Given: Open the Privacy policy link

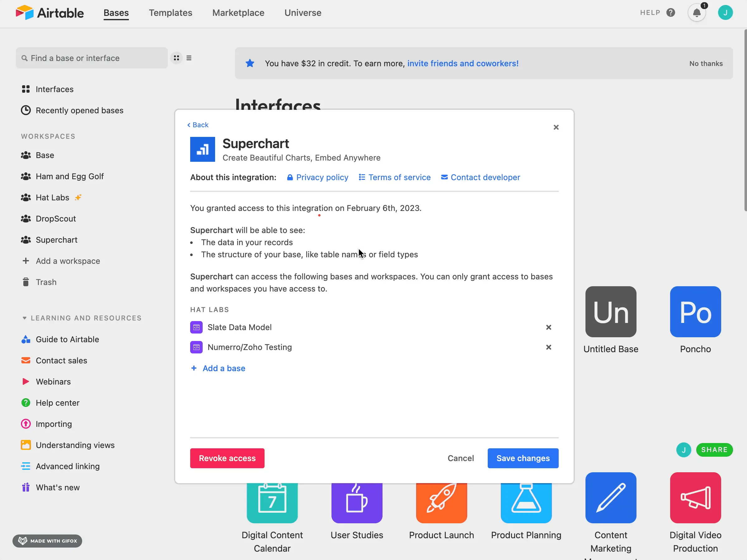Looking at the screenshot, I should [318, 177].
